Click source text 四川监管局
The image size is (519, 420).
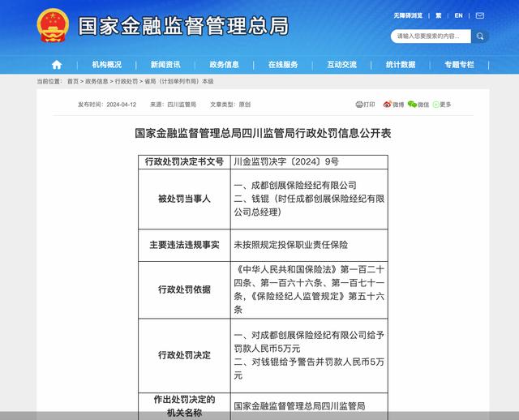(182, 105)
